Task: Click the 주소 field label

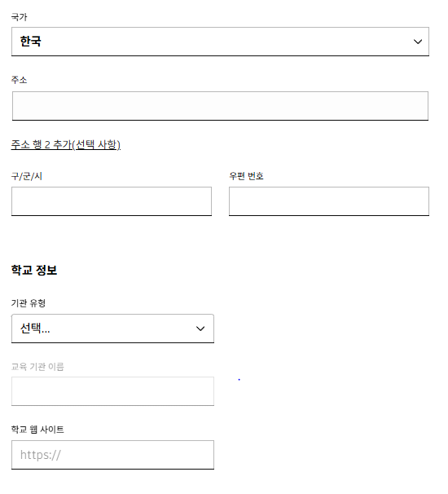Action: click(x=20, y=80)
